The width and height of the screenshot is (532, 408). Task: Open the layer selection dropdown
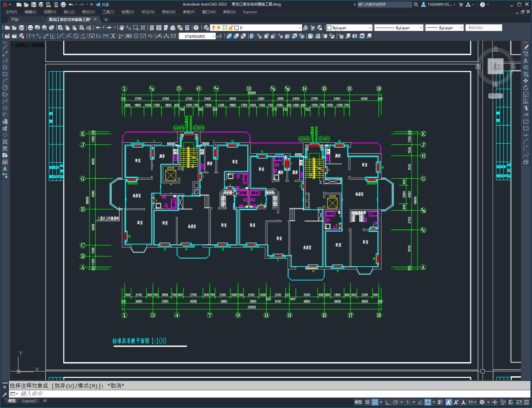pyautogui.click(x=256, y=28)
